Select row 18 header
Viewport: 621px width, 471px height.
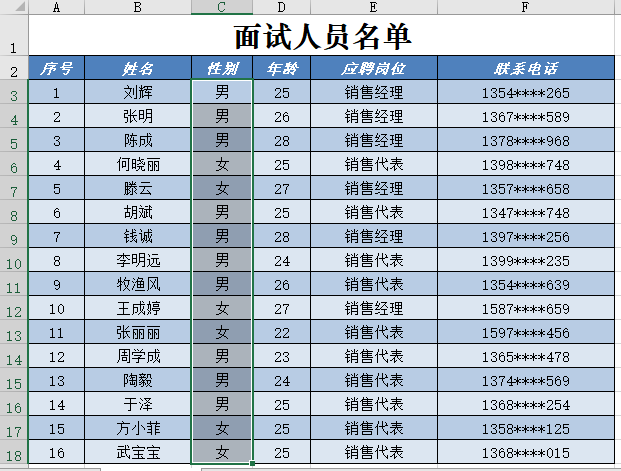[13, 454]
